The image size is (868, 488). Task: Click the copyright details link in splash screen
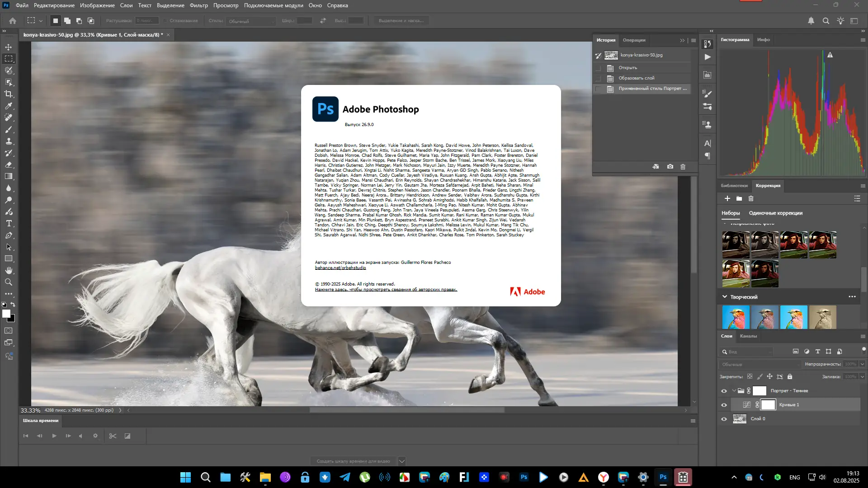[x=386, y=289]
